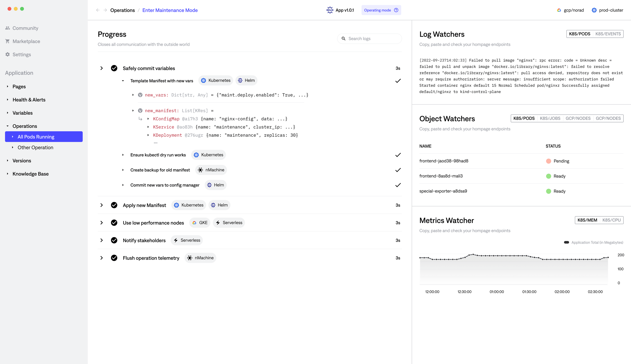Image resolution: width=631 pixels, height=364 pixels.
Task: Open the Enter Maintenance Mode breadcrumb link
Action: [x=170, y=10]
